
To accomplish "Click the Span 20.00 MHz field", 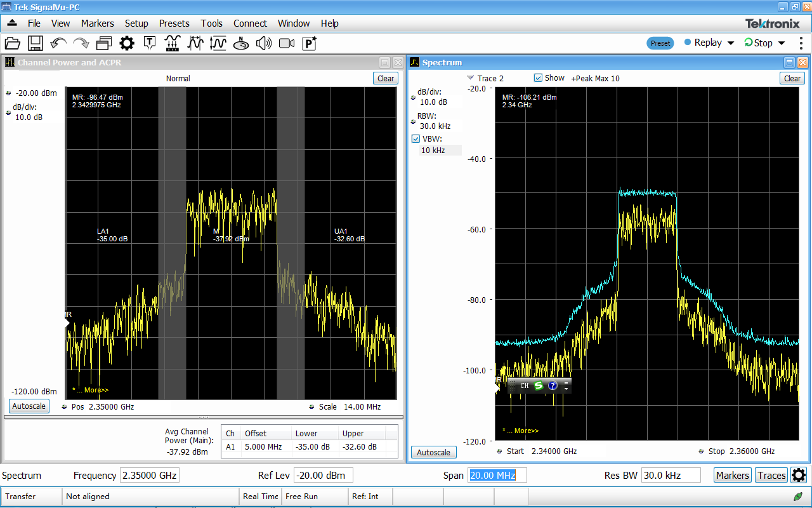I will [497, 475].
